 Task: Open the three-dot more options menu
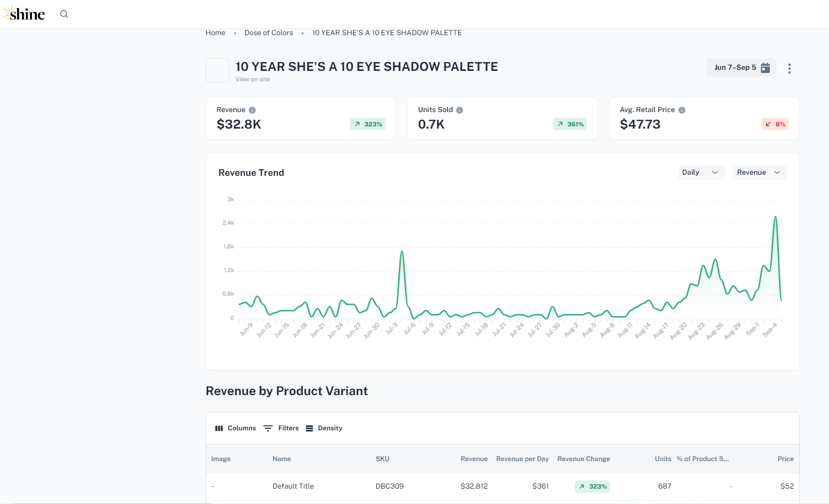pyautogui.click(x=789, y=68)
